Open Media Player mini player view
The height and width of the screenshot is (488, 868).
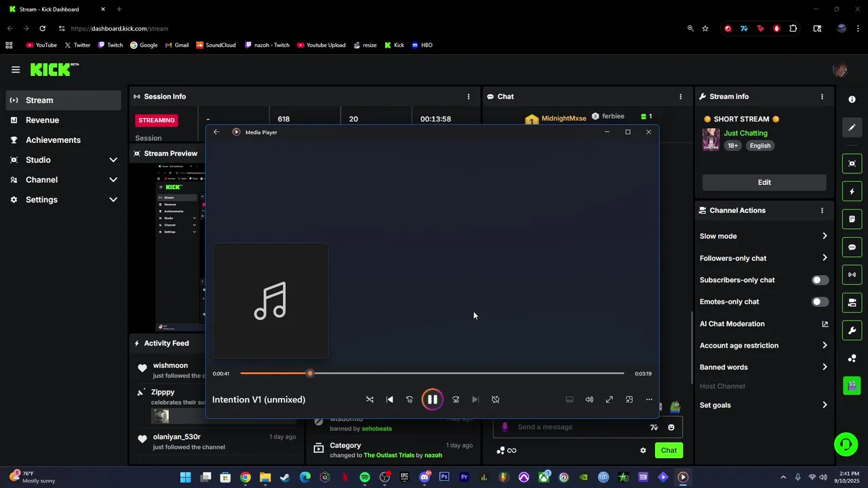629,400
